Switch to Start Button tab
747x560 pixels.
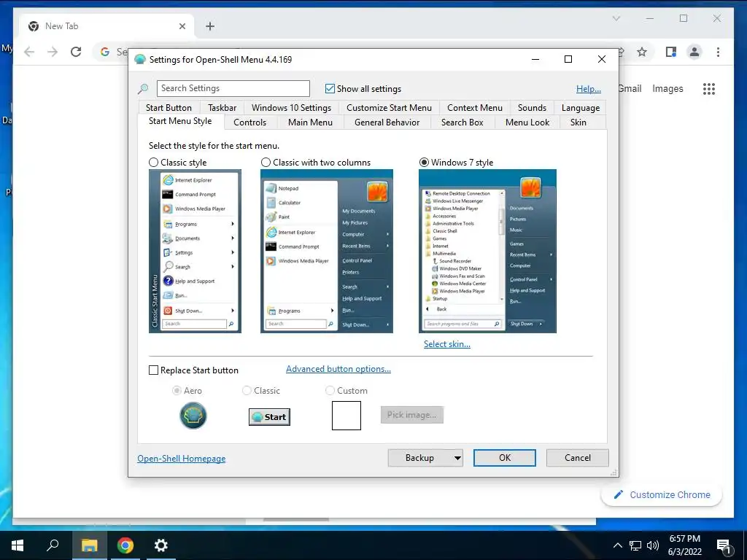169,108
